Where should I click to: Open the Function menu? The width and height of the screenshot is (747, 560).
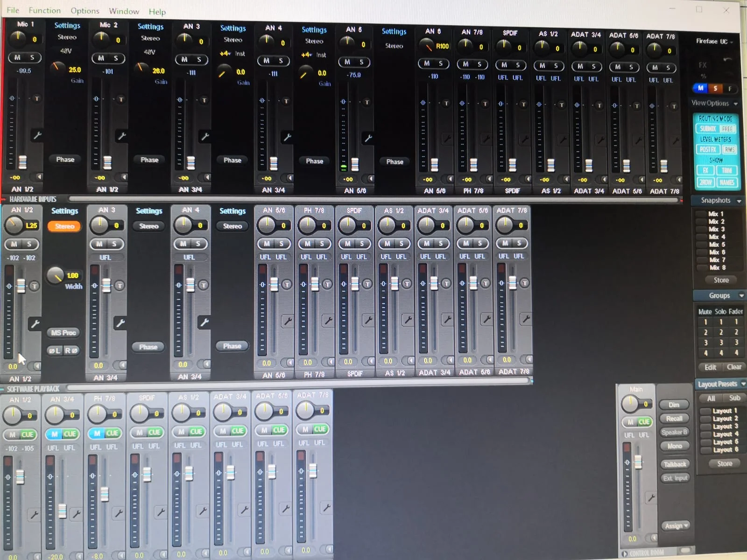pyautogui.click(x=45, y=10)
